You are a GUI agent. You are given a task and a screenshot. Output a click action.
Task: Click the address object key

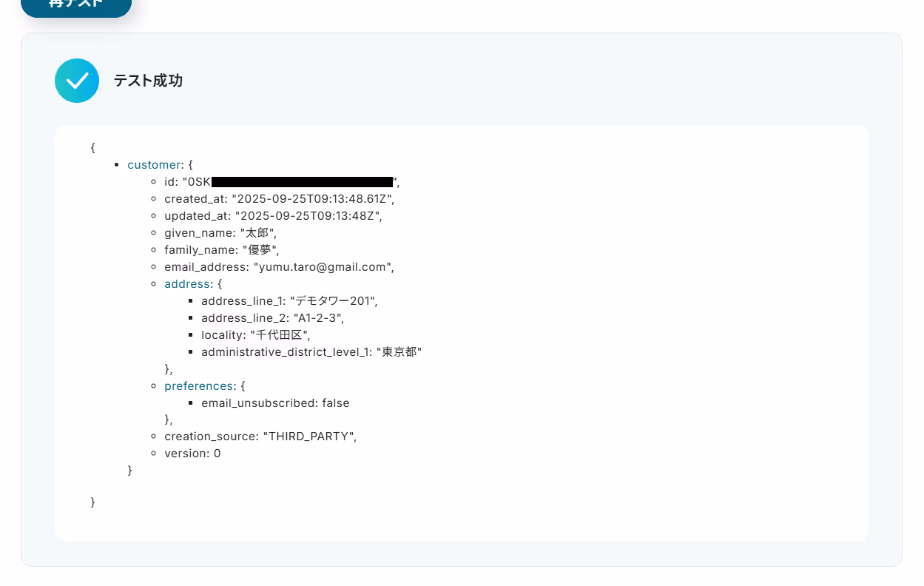[x=187, y=284]
